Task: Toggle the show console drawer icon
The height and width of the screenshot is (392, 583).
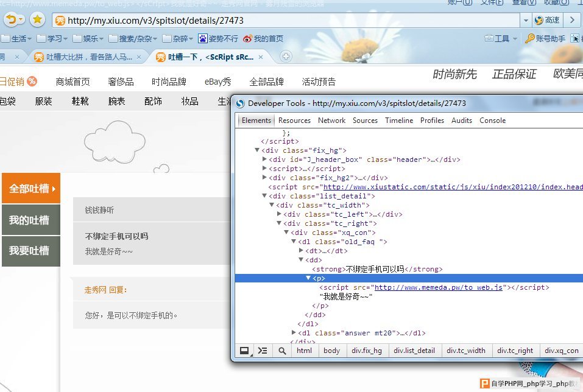Action: coord(263,351)
